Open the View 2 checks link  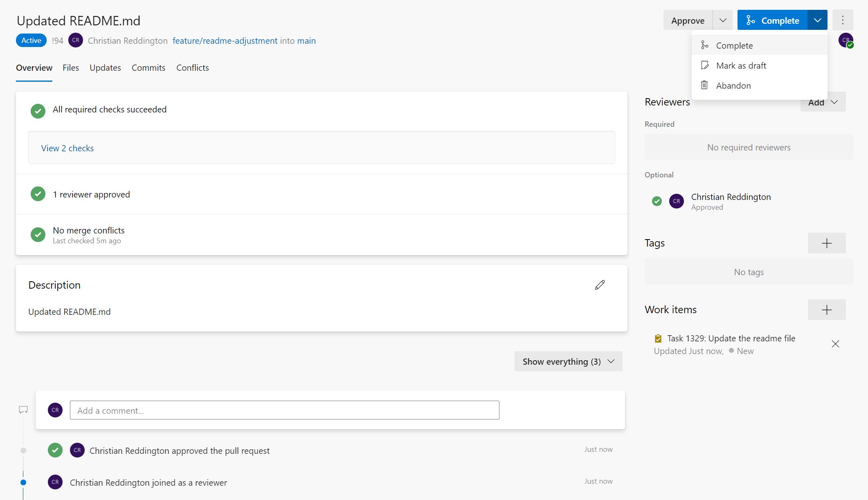click(67, 148)
